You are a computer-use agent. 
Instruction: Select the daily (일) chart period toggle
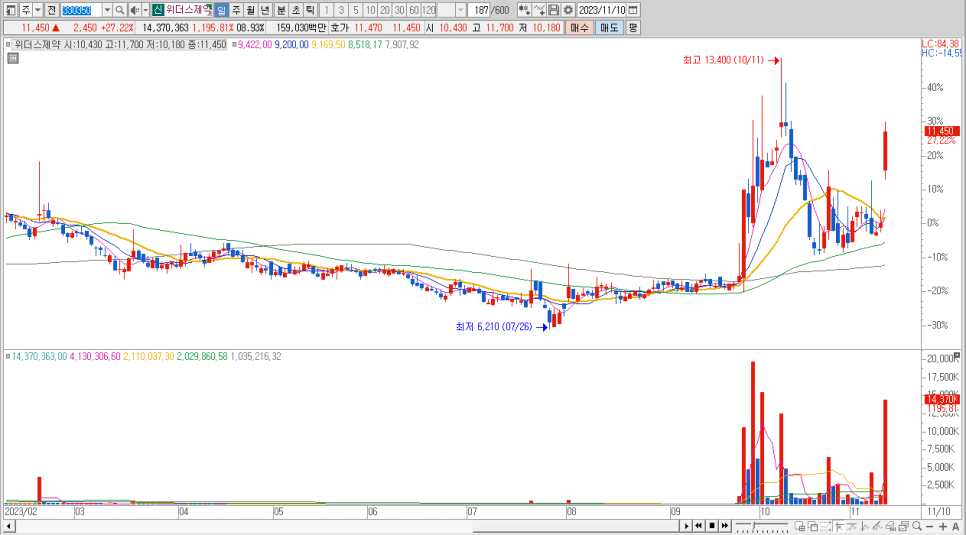coord(221,10)
